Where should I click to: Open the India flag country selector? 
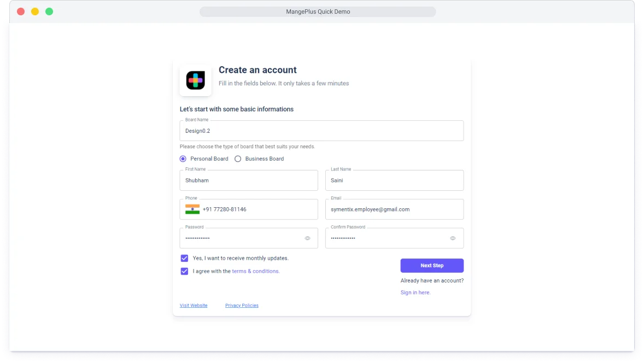tap(192, 209)
